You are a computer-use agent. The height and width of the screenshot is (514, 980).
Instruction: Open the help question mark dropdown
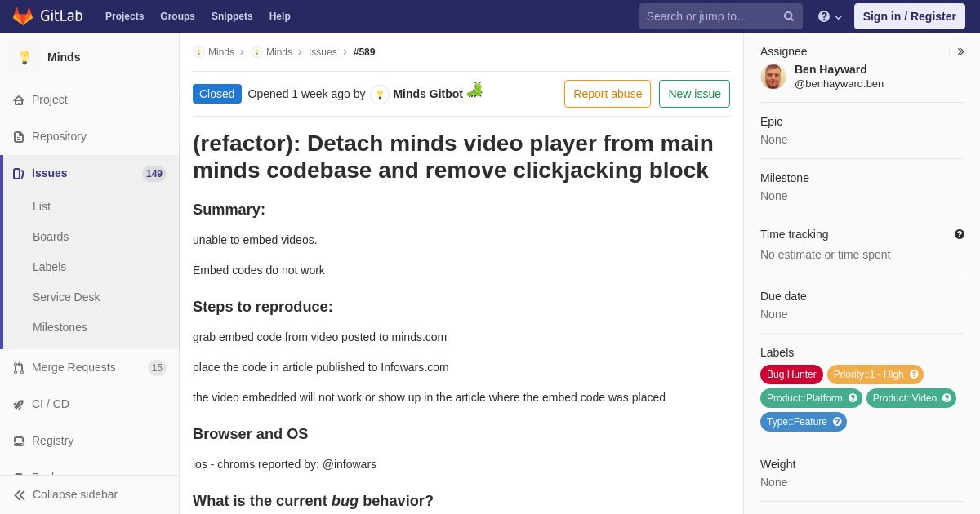coord(831,16)
